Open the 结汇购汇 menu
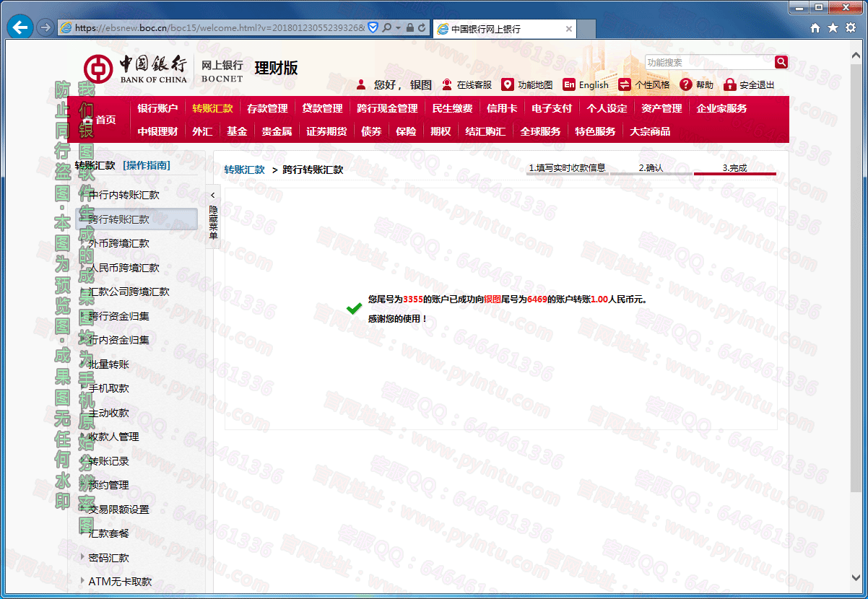 485,131
